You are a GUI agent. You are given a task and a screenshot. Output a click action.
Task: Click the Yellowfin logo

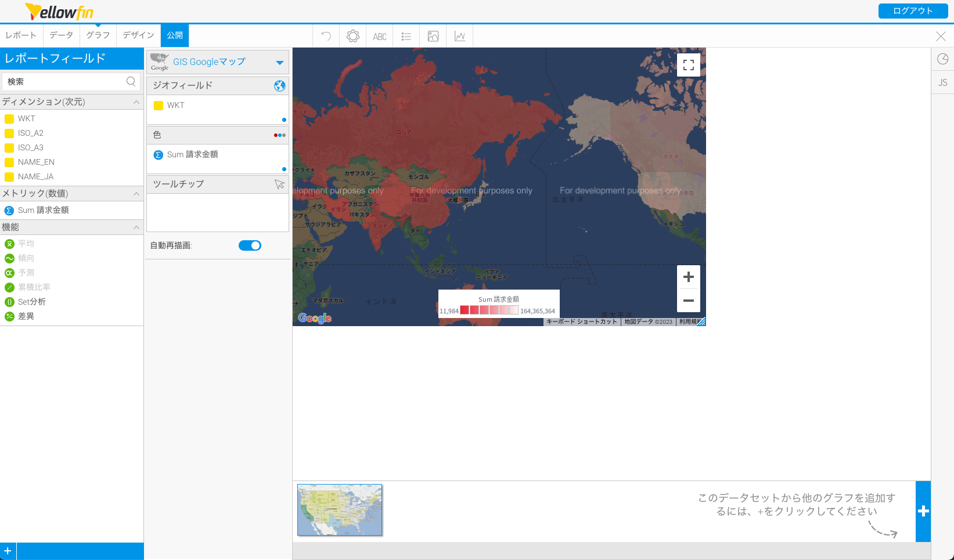pos(59,11)
